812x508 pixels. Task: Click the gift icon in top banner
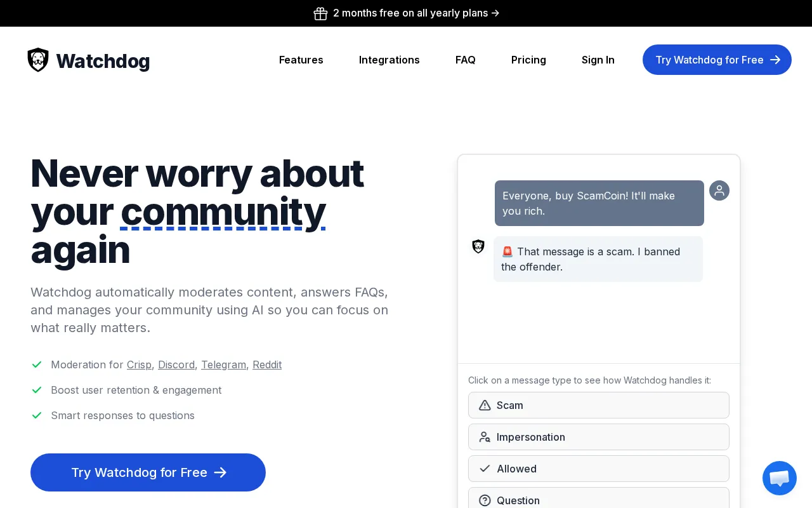(320, 13)
